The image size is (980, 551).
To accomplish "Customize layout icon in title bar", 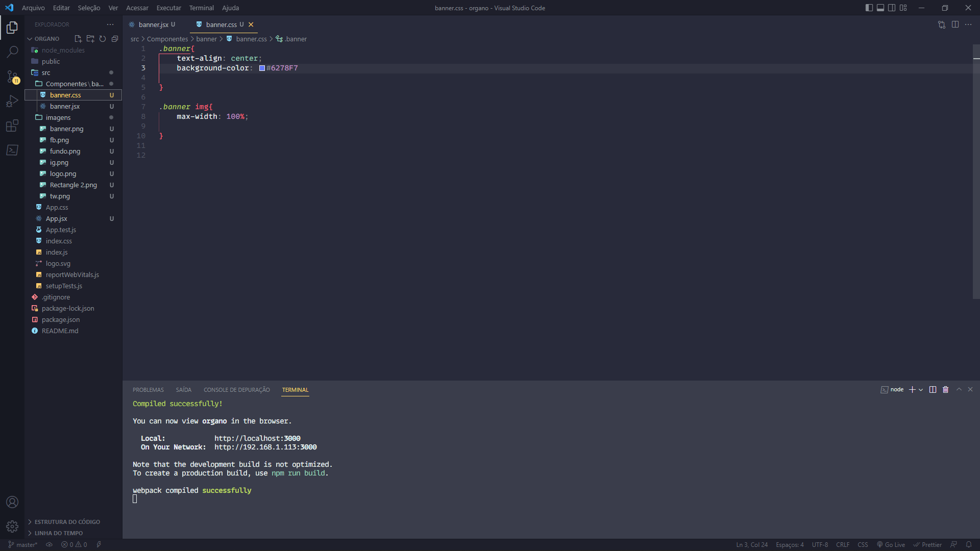I will (903, 8).
